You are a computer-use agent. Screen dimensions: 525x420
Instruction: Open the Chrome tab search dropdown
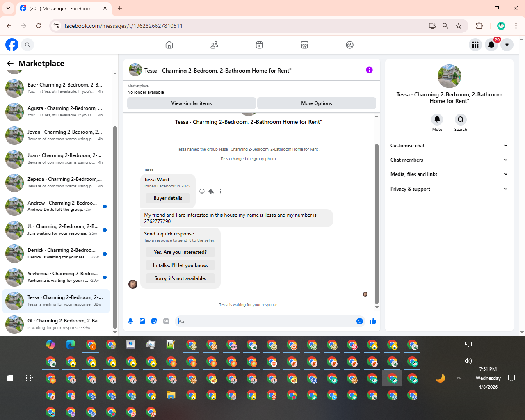[8, 8]
